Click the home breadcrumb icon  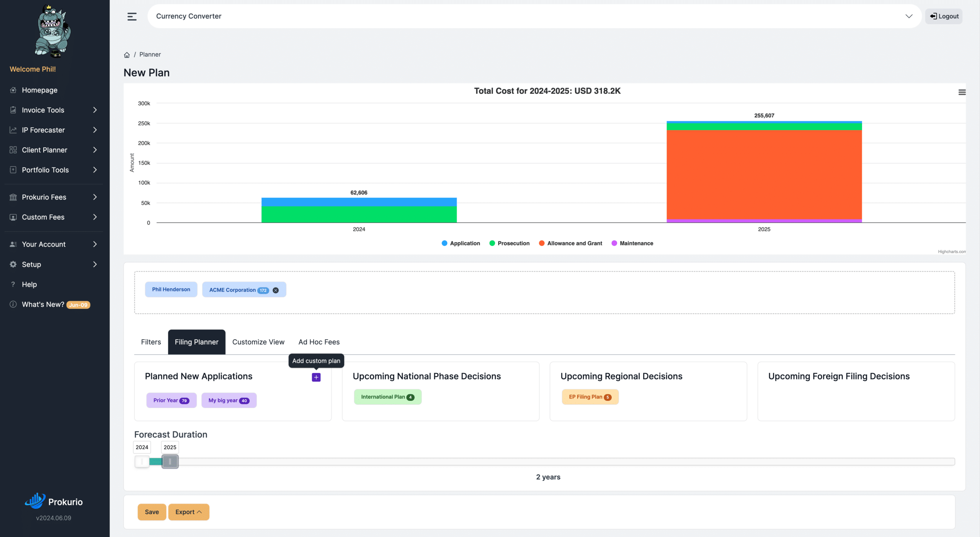[x=127, y=55]
